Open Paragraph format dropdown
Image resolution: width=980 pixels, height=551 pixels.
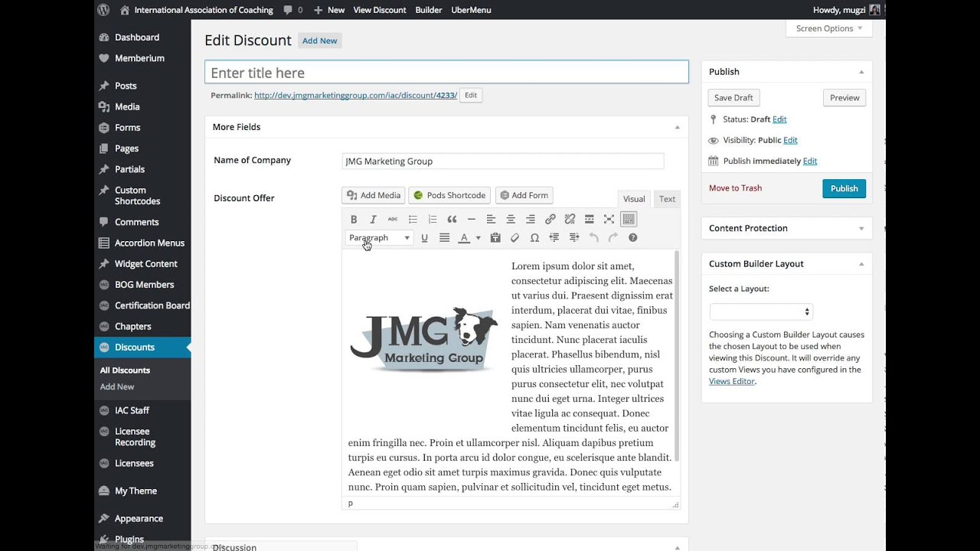(380, 238)
